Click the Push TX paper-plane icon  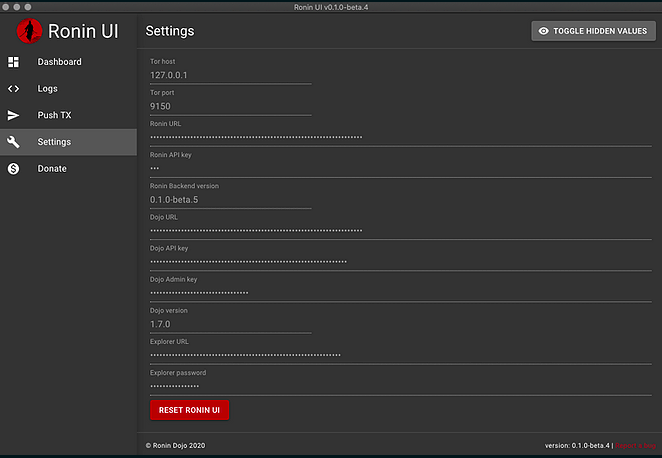click(x=14, y=115)
